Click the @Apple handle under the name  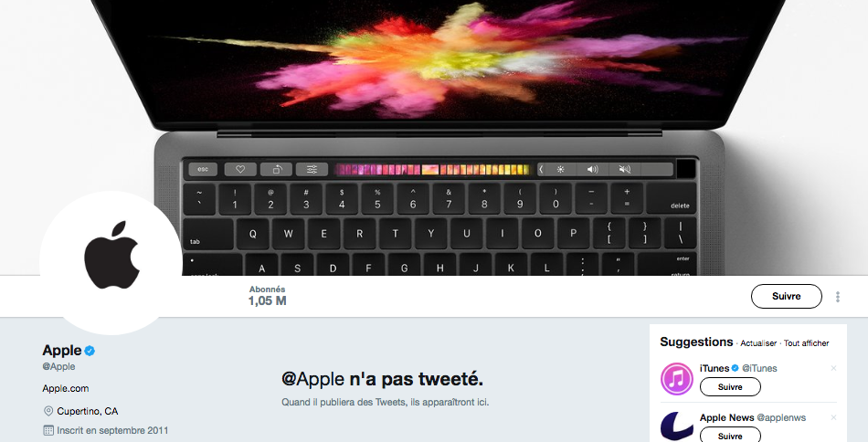coord(58,366)
